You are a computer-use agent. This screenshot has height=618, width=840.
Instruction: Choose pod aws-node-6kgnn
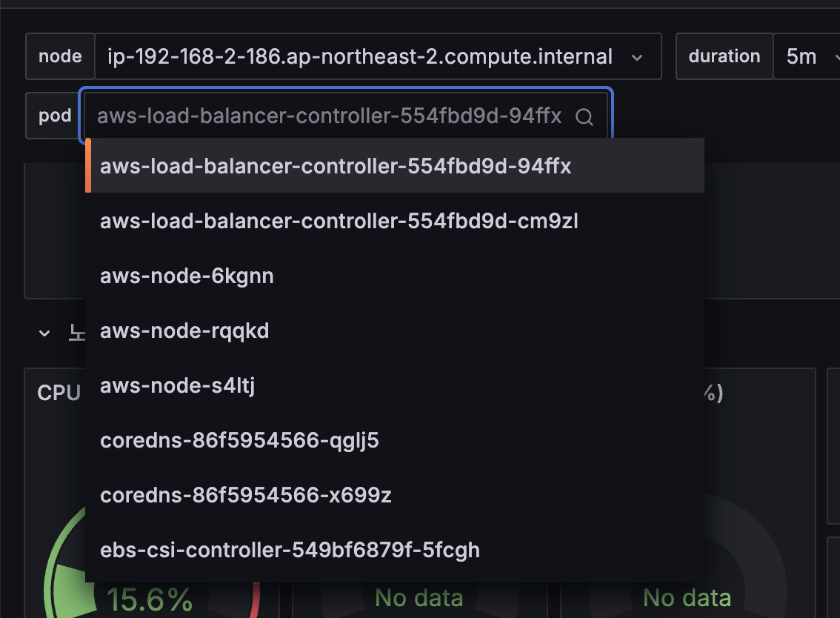click(x=394, y=276)
